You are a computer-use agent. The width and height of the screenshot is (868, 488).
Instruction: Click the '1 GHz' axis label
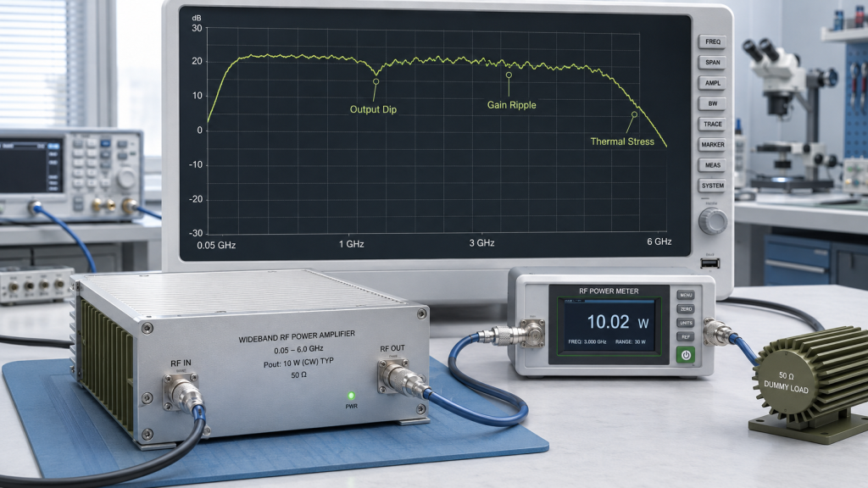pyautogui.click(x=352, y=244)
